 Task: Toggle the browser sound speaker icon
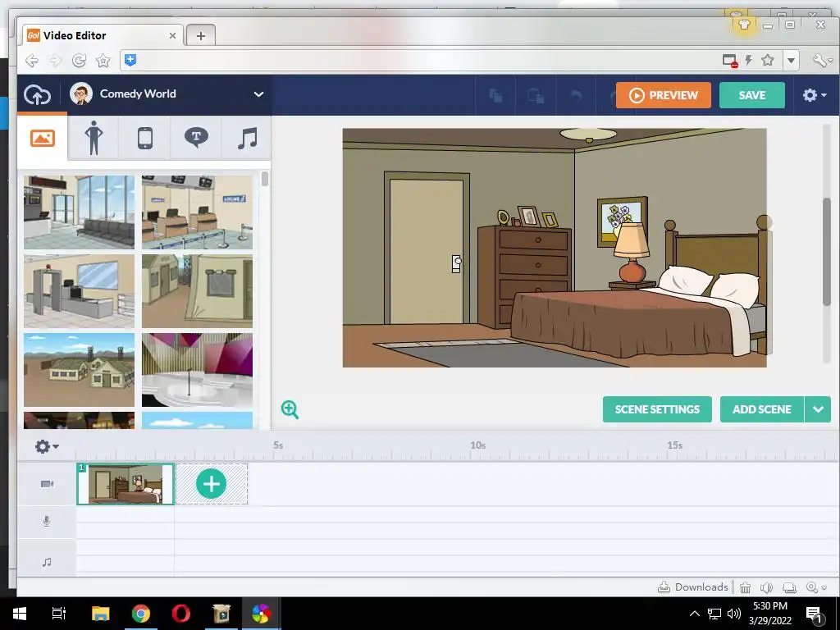[x=767, y=587]
